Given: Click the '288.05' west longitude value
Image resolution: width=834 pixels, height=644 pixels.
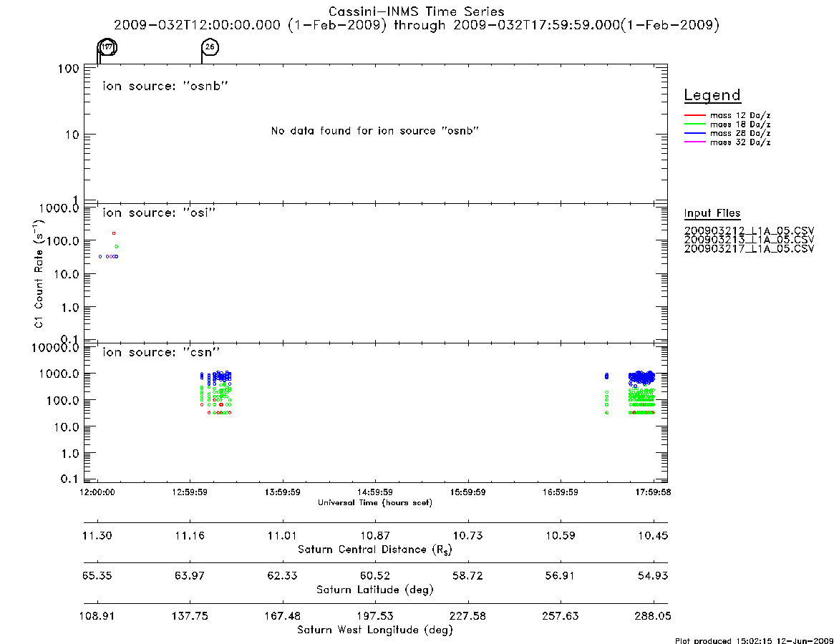Looking at the screenshot, I should 653,616.
